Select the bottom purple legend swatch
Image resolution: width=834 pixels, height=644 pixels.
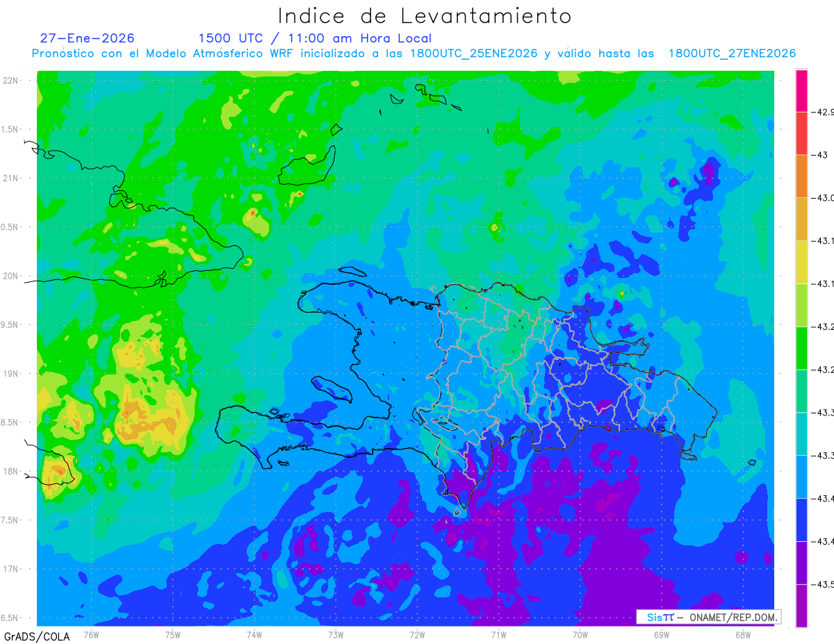click(x=801, y=606)
